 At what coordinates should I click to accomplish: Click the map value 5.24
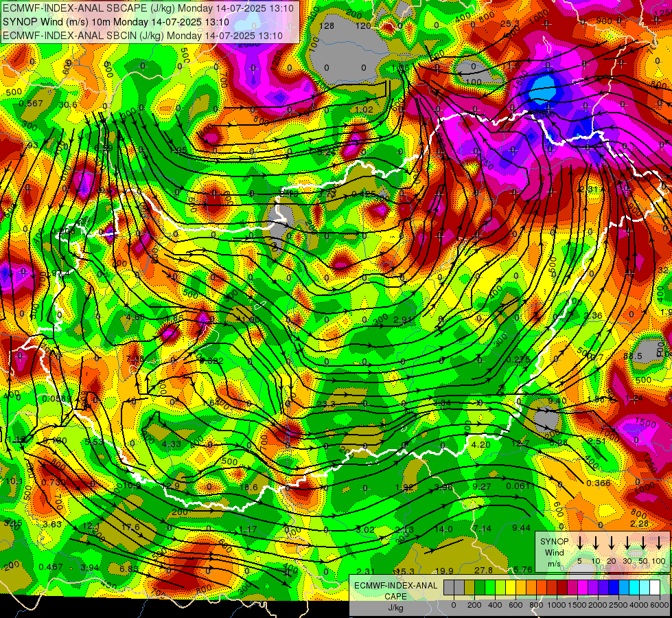click(x=327, y=152)
